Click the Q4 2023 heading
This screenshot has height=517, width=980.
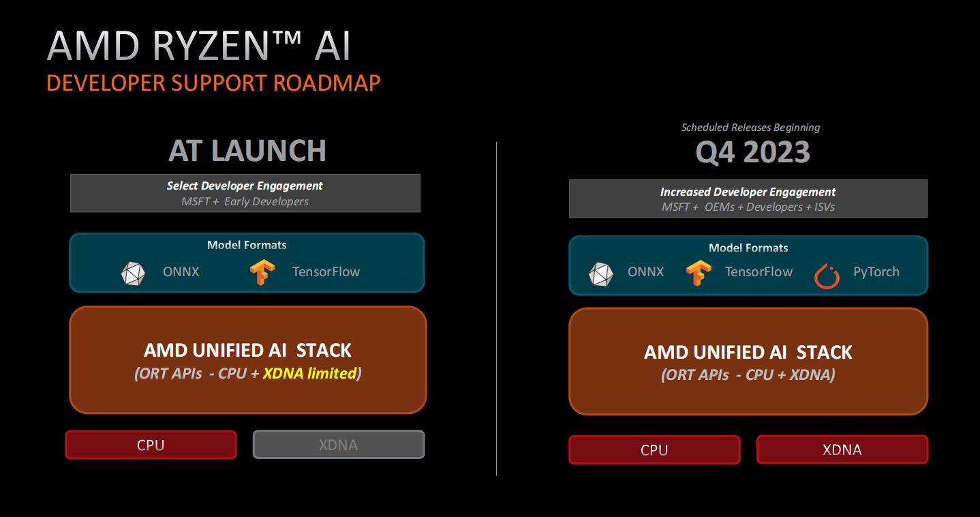tap(752, 153)
